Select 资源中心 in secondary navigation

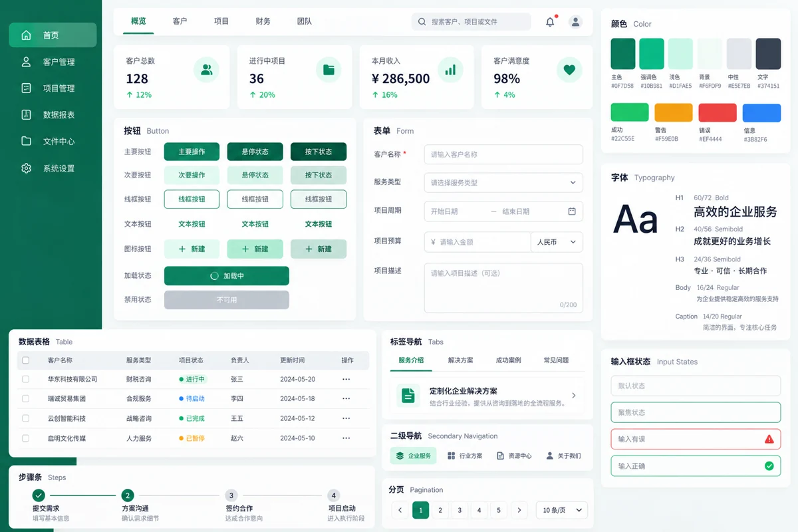coord(514,456)
